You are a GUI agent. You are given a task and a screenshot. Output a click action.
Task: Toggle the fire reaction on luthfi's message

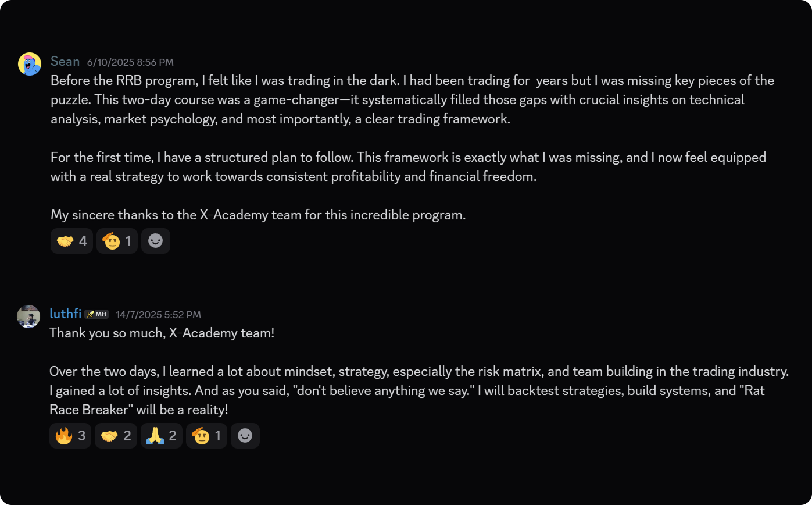pyautogui.click(x=70, y=436)
